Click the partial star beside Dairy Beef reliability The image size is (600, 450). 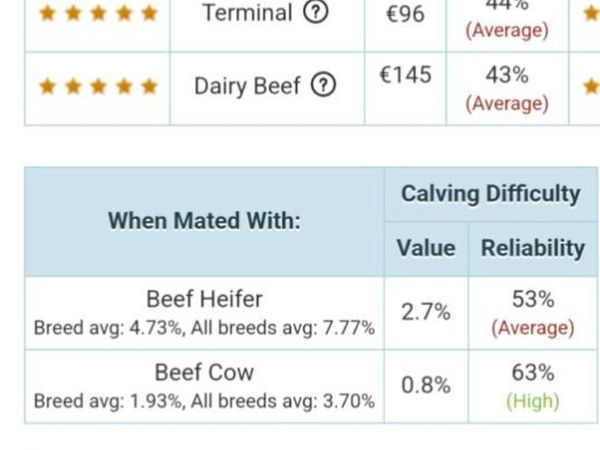591,86
